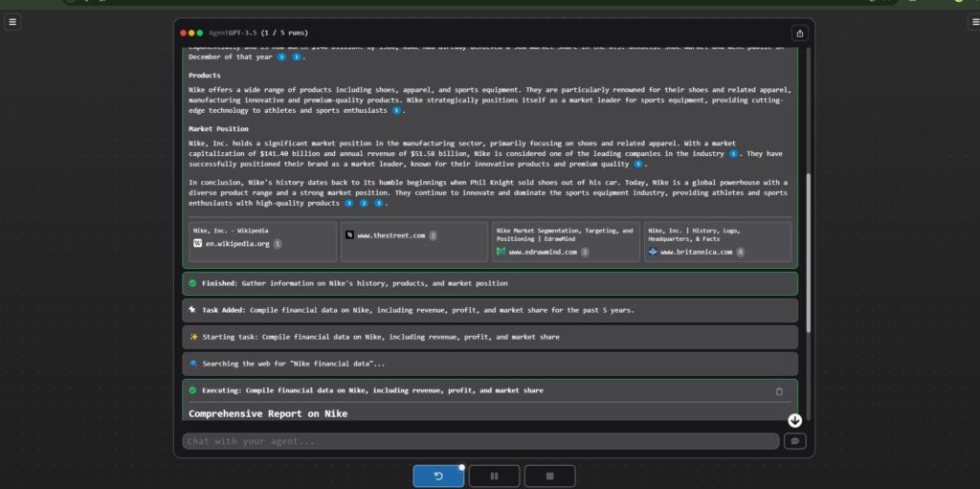
Task: Open the www.thestreet.com source link
Action: pos(390,235)
